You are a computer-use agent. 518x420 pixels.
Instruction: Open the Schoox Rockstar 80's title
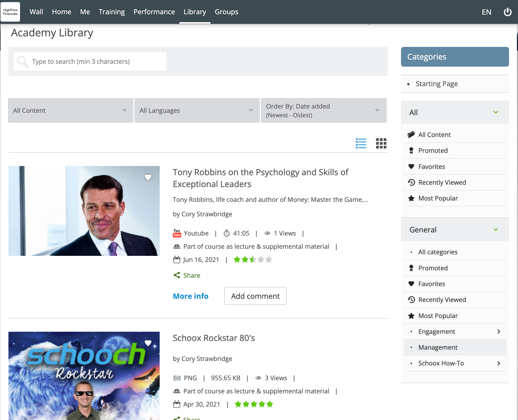click(x=214, y=338)
